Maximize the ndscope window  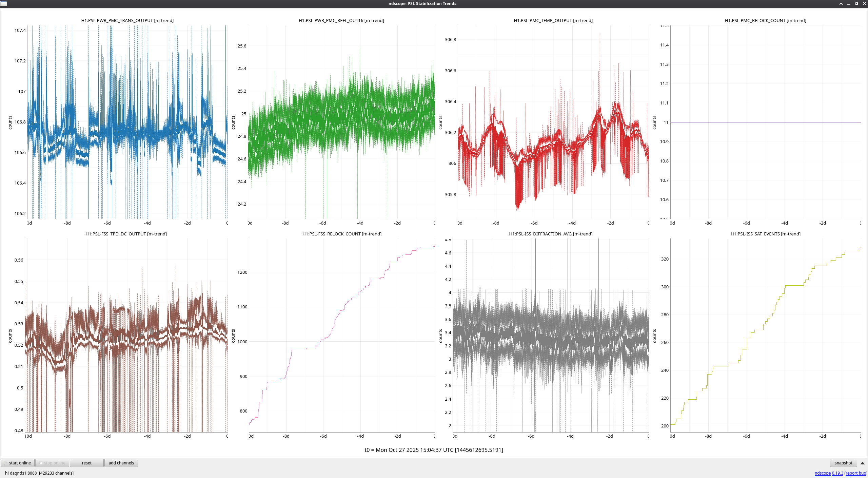coord(856,3)
